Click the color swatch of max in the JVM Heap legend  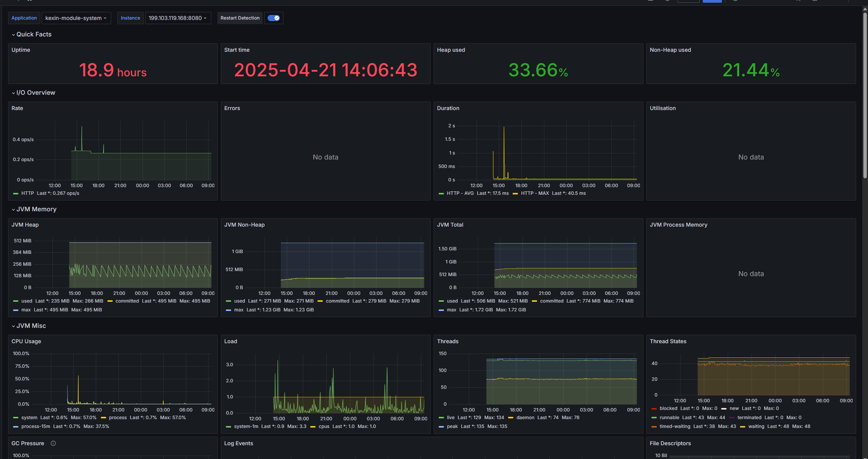pos(16,310)
